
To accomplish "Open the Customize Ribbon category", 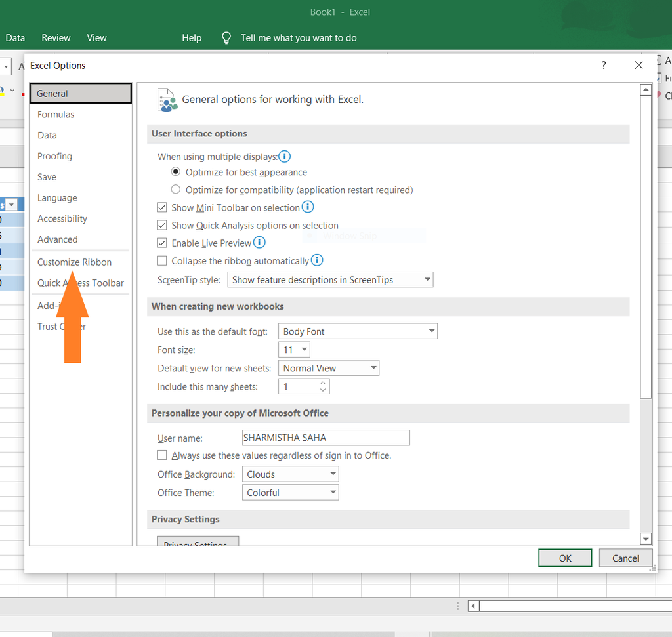I will 74,262.
